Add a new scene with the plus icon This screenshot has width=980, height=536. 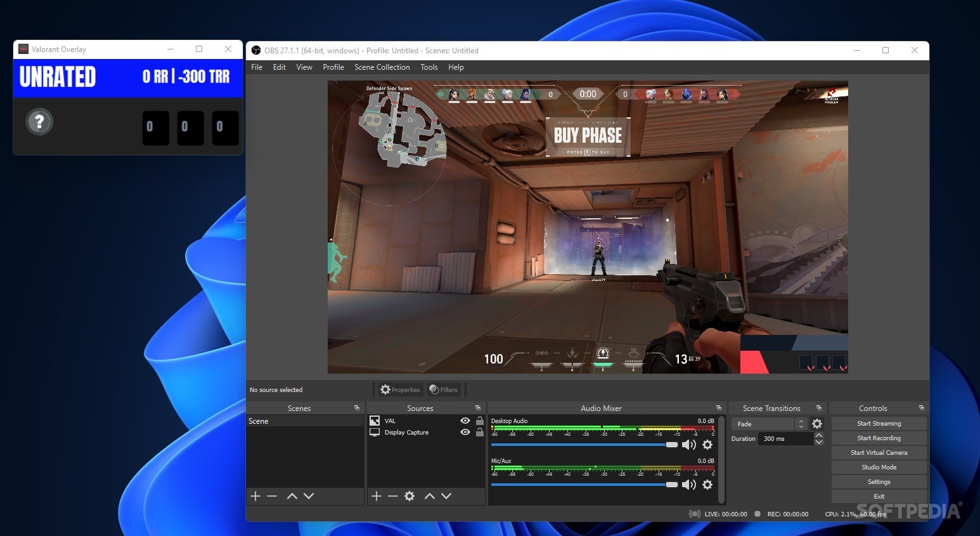[255, 496]
